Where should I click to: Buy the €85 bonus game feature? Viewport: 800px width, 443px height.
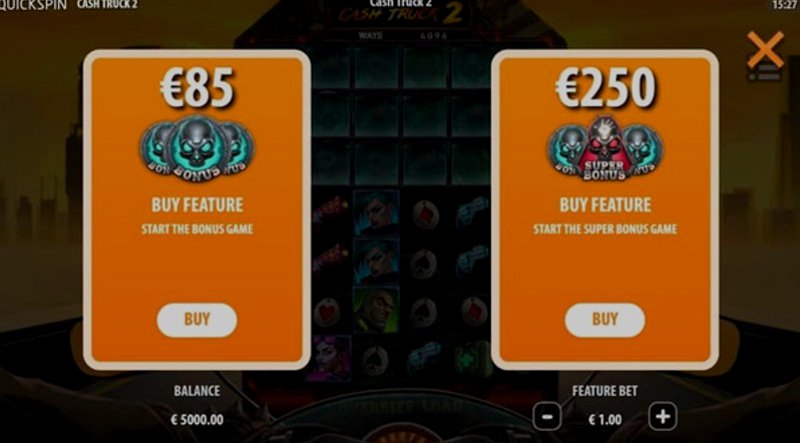(197, 320)
